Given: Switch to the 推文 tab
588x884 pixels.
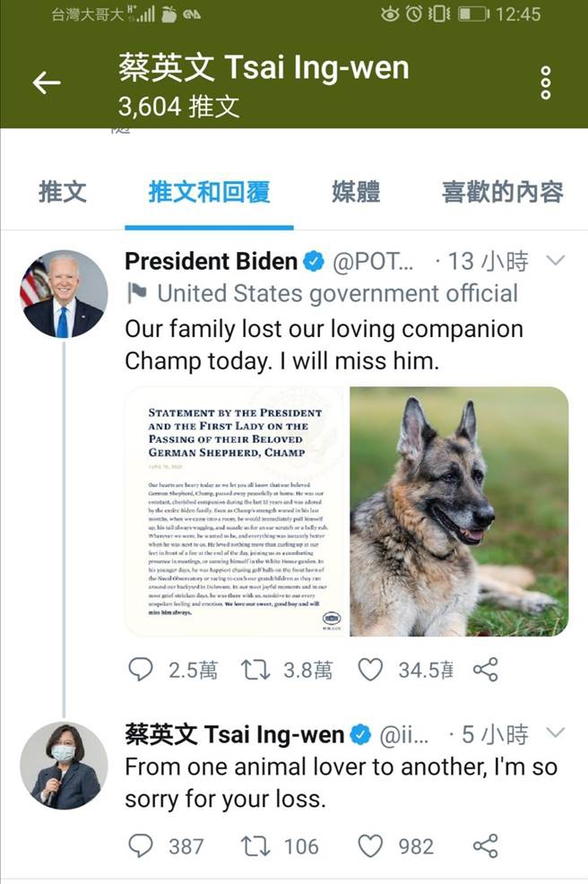Looking at the screenshot, I should pos(63,191).
